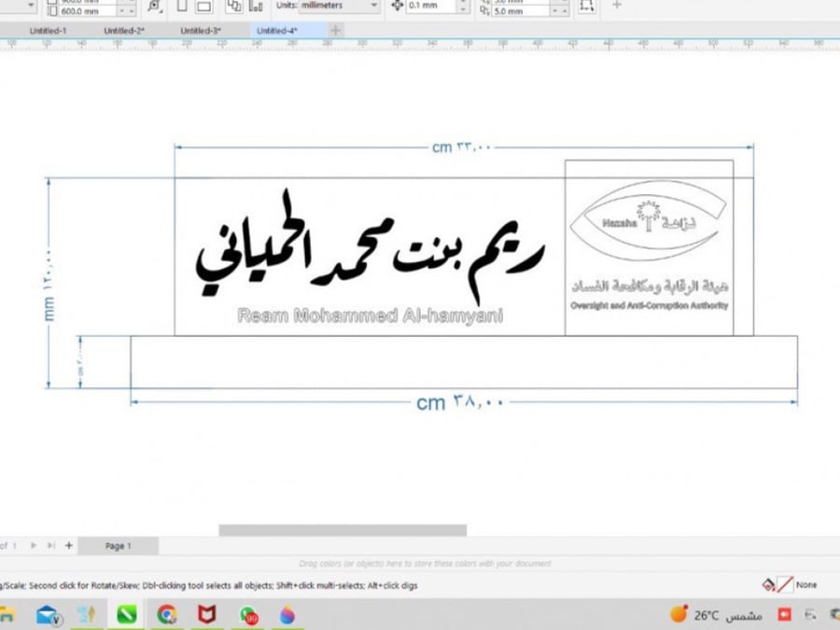Jump to the last page arrow

tap(51, 545)
